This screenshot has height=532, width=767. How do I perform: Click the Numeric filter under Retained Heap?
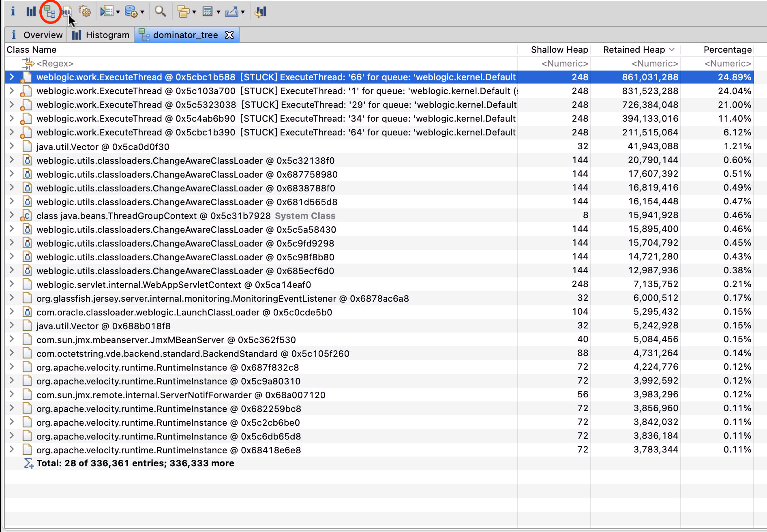coord(654,63)
